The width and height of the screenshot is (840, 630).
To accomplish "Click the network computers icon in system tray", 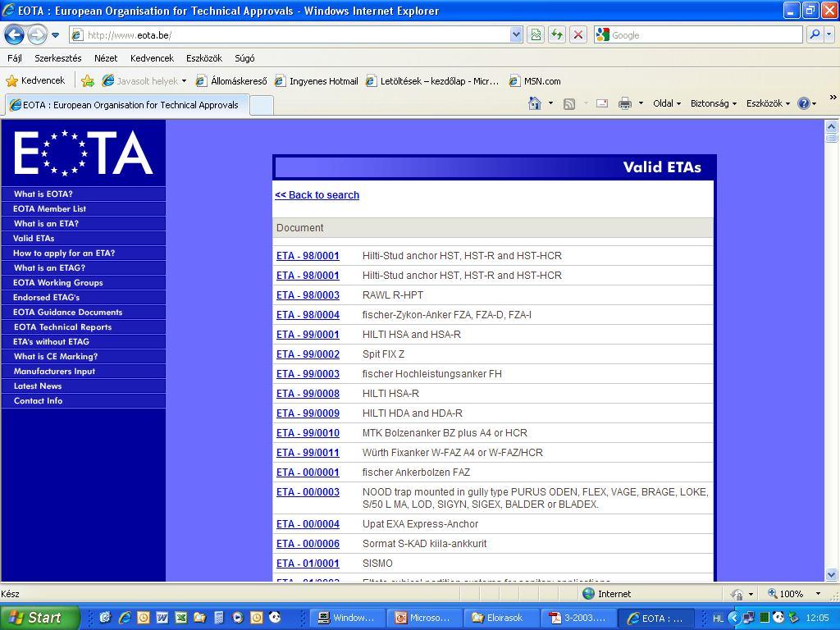I will [x=749, y=618].
